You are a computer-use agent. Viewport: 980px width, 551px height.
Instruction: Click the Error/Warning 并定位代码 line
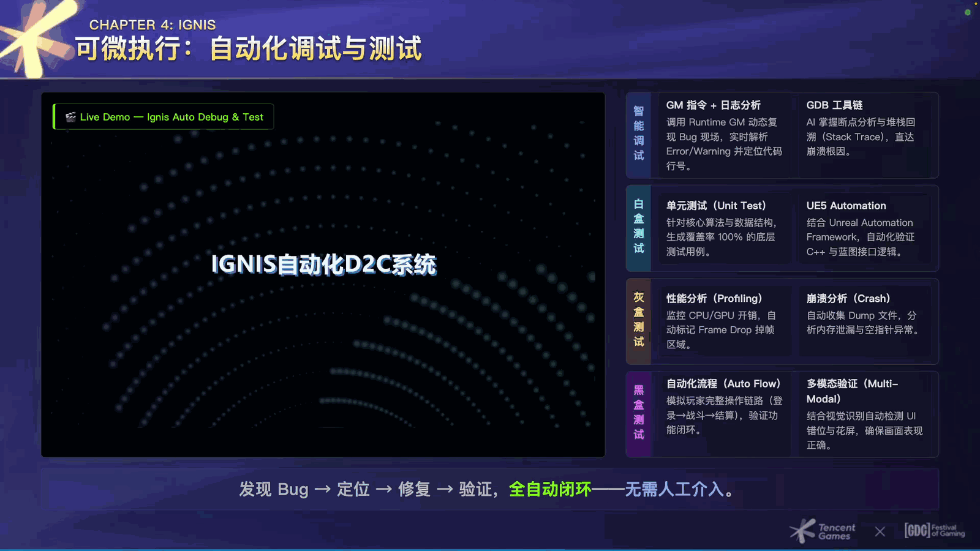click(724, 151)
